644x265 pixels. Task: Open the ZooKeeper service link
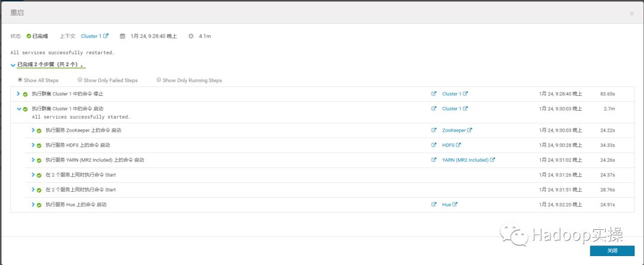pyautogui.click(x=457, y=130)
